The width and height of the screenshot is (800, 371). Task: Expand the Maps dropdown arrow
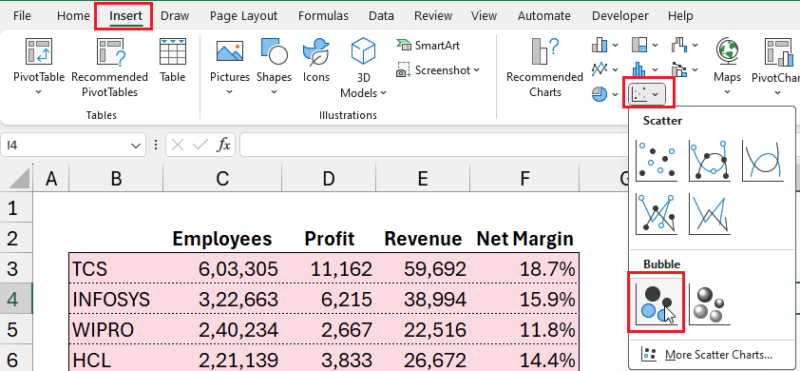[x=727, y=92]
